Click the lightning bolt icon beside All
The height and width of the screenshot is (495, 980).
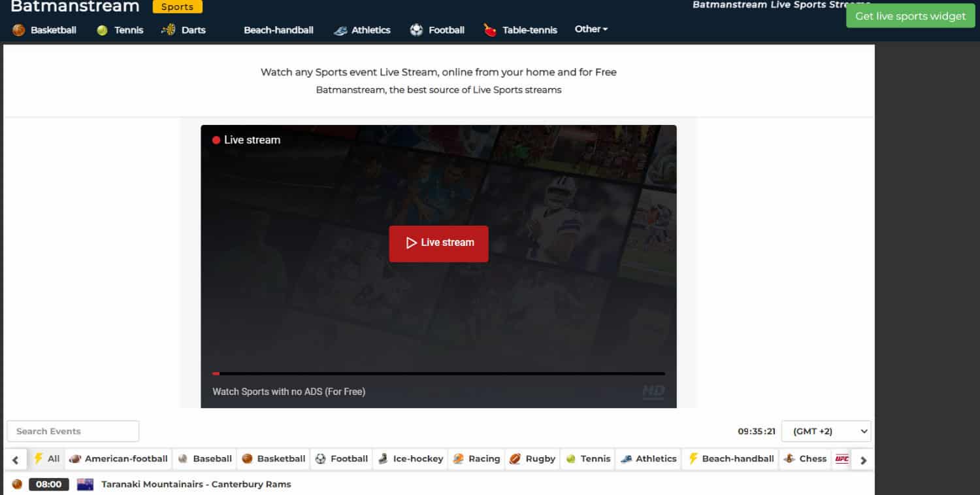38,458
